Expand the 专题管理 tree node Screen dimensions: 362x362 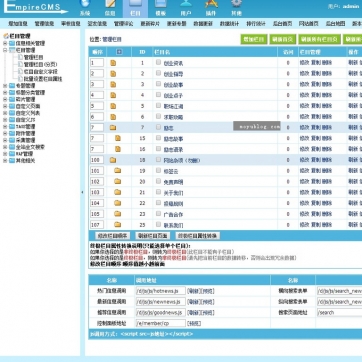click(5, 86)
